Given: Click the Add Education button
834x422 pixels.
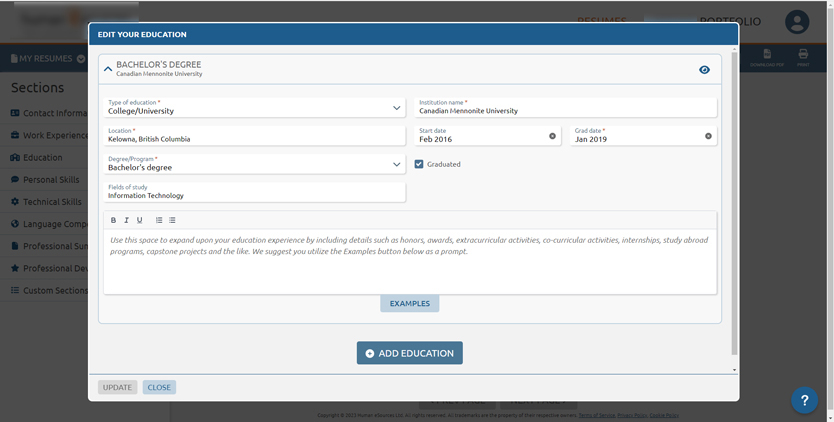Looking at the screenshot, I should tap(409, 353).
